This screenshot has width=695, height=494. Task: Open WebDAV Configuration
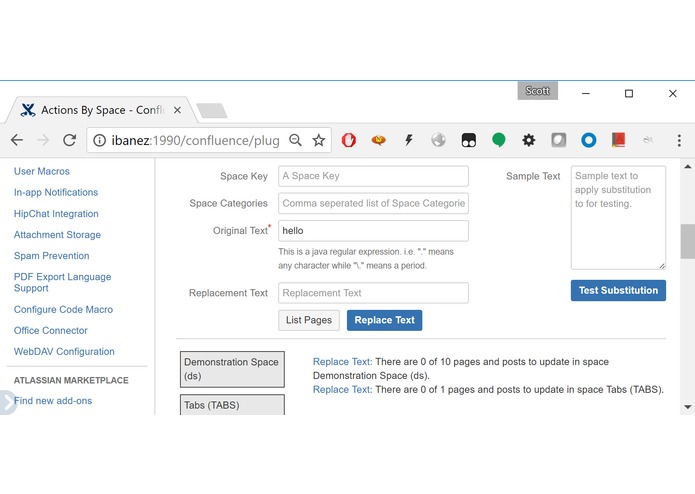tap(64, 351)
